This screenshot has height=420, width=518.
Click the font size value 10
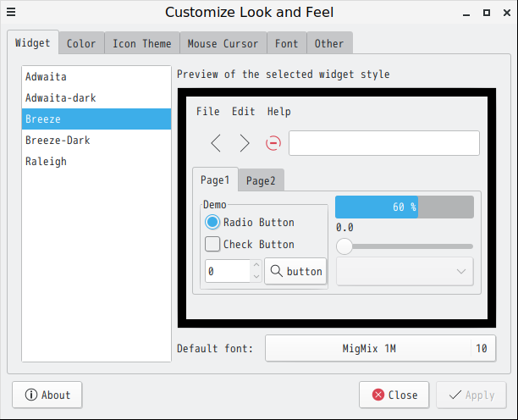pos(482,348)
